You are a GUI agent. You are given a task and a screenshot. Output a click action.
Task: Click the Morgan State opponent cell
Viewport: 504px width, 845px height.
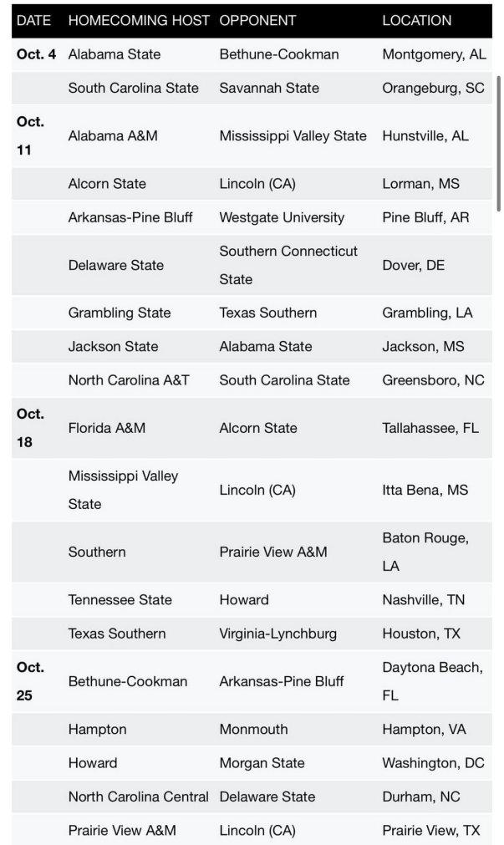click(262, 763)
